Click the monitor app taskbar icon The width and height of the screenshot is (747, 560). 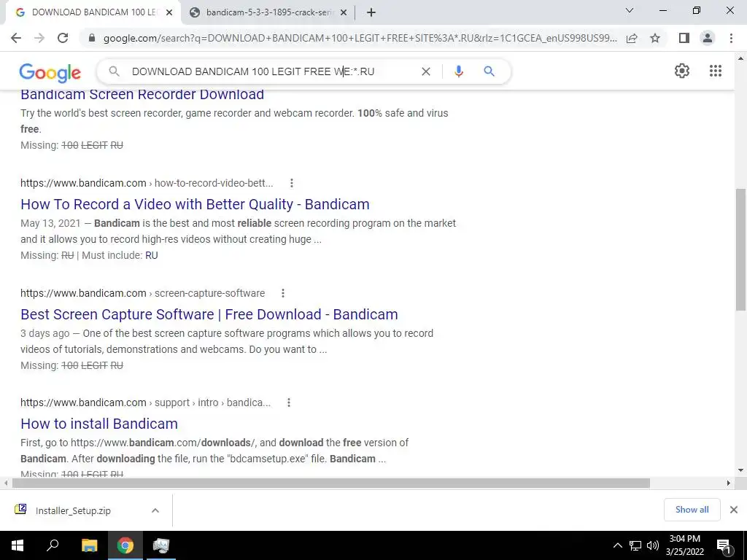coord(161,545)
